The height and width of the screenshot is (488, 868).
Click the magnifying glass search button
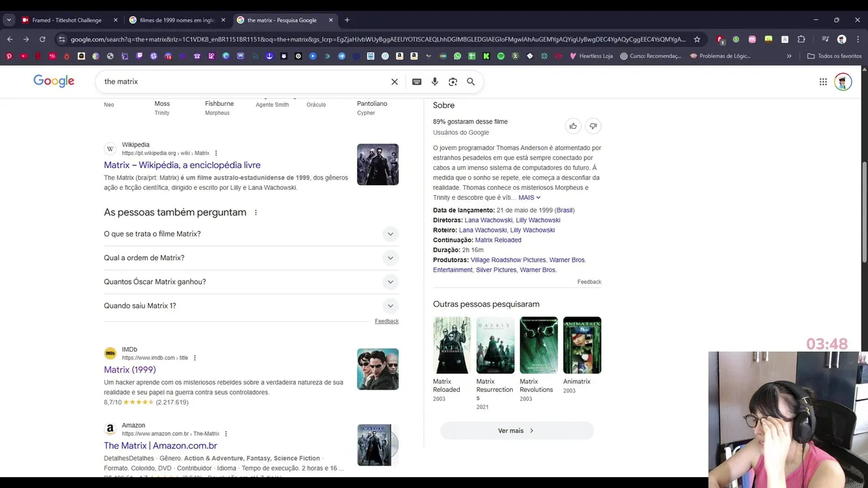pos(471,81)
